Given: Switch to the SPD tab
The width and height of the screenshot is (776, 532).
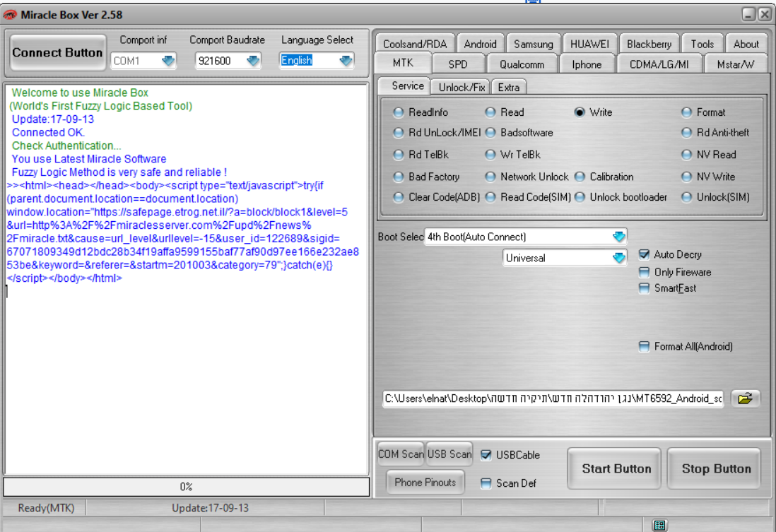Looking at the screenshot, I should (x=458, y=64).
